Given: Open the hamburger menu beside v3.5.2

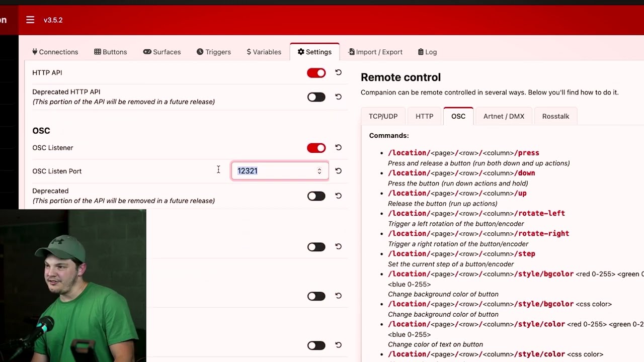Looking at the screenshot, I should pos(30,20).
